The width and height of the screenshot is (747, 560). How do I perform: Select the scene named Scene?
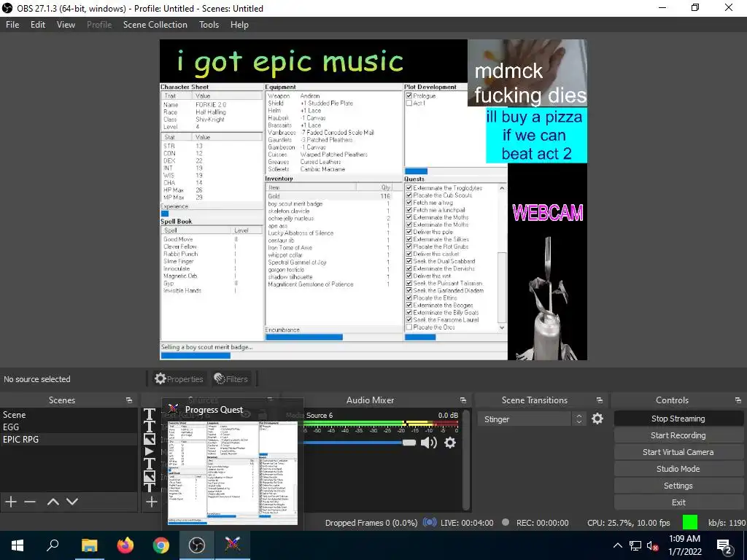click(69, 415)
